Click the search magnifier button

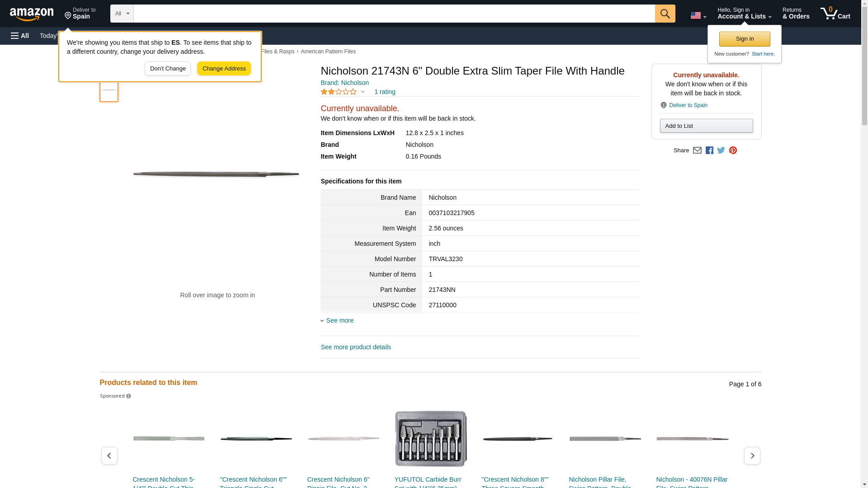pos(665,14)
